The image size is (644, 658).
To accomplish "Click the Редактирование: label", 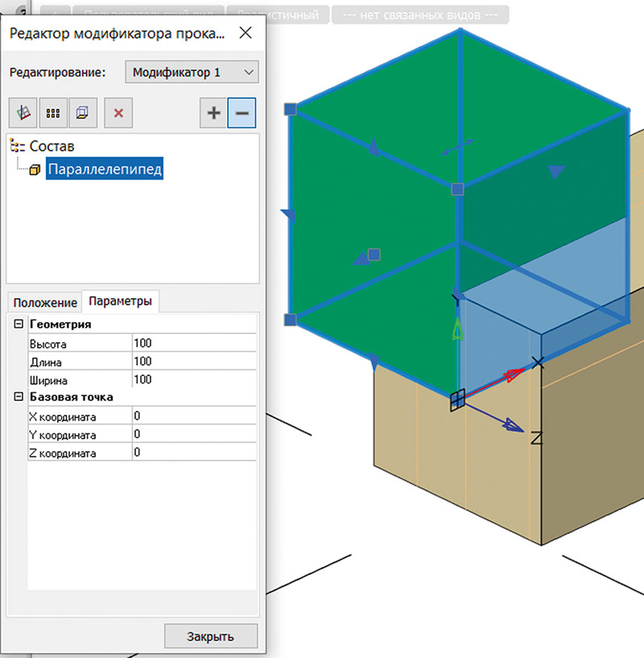I will click(x=57, y=72).
